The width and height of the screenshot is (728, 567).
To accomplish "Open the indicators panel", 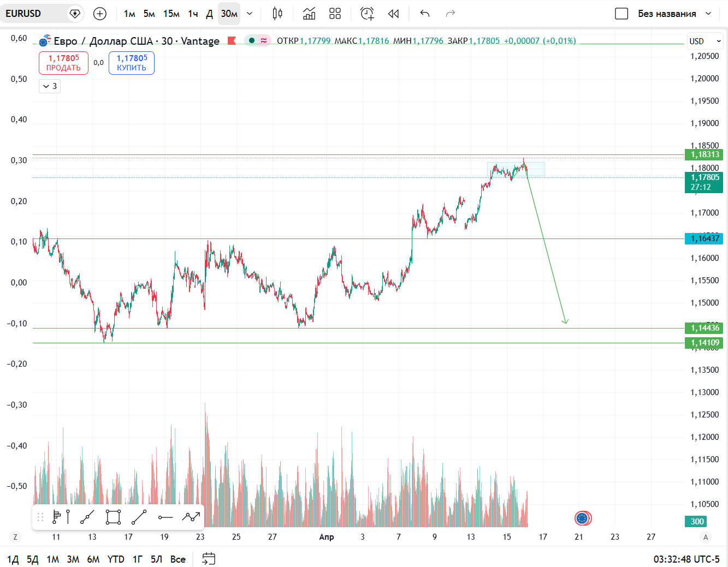I will coord(309,14).
